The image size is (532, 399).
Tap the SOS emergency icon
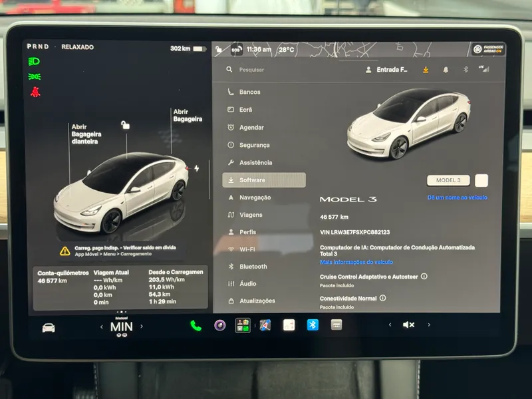pos(236,49)
